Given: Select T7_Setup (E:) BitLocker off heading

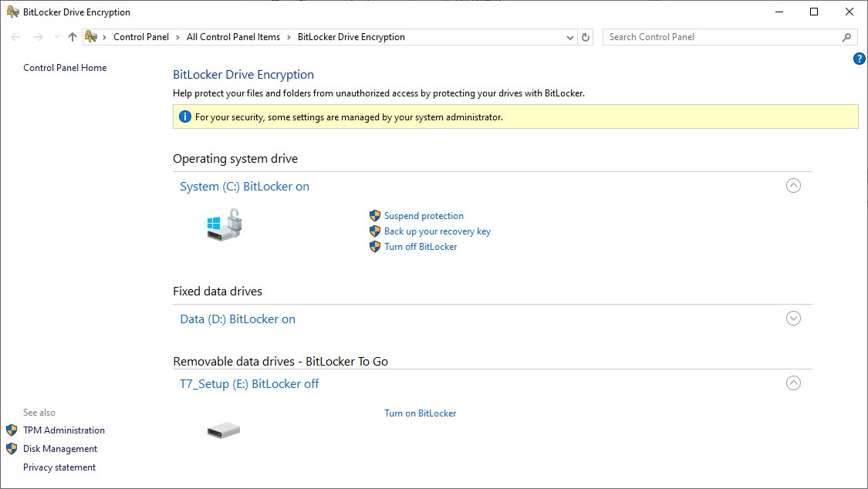Looking at the screenshot, I should pyautogui.click(x=249, y=384).
